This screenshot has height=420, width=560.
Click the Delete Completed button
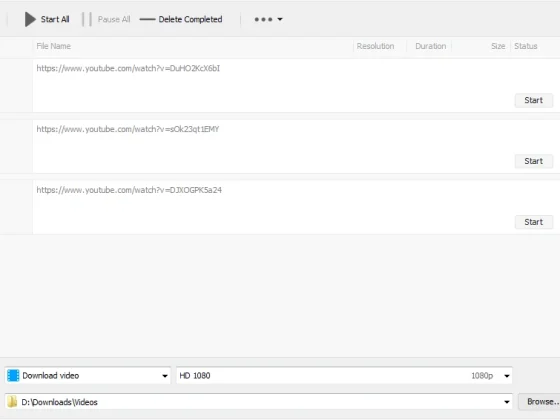pos(181,19)
